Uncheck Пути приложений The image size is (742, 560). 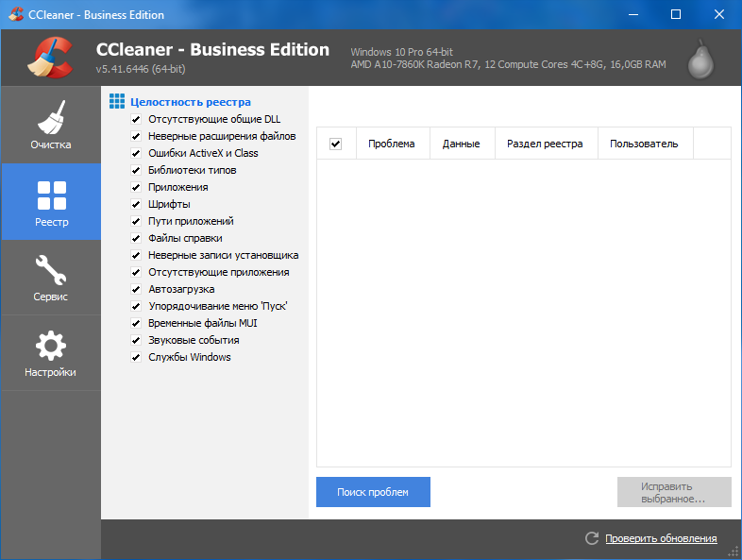tap(136, 222)
